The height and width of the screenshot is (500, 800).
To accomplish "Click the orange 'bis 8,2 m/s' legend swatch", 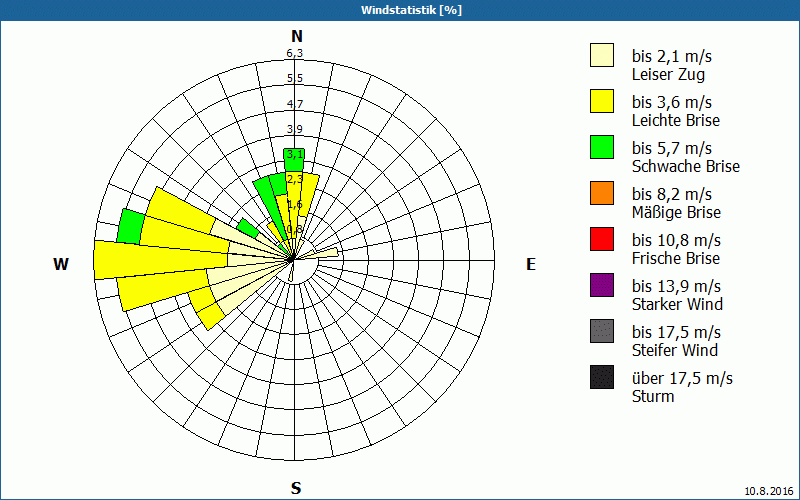I will pos(602,193).
